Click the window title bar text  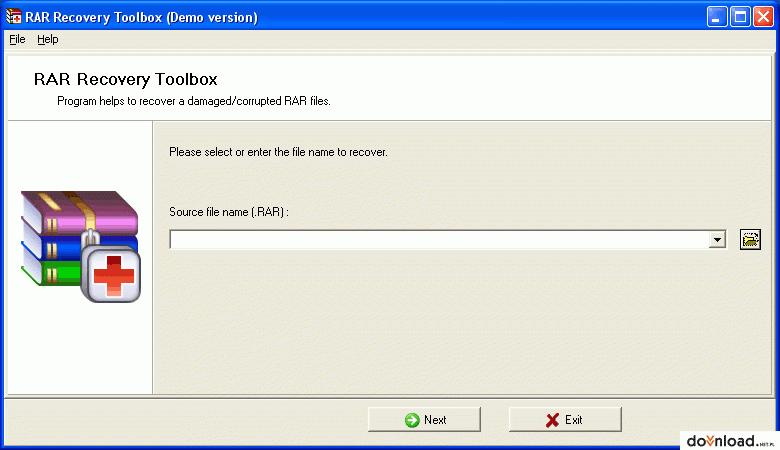point(141,17)
